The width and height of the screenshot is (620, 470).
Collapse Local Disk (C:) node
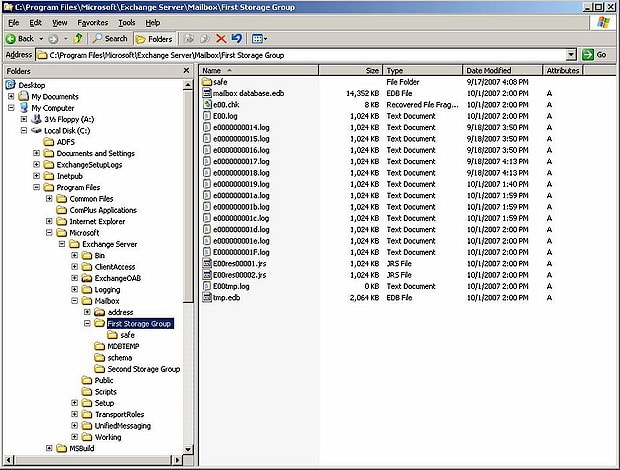24,130
